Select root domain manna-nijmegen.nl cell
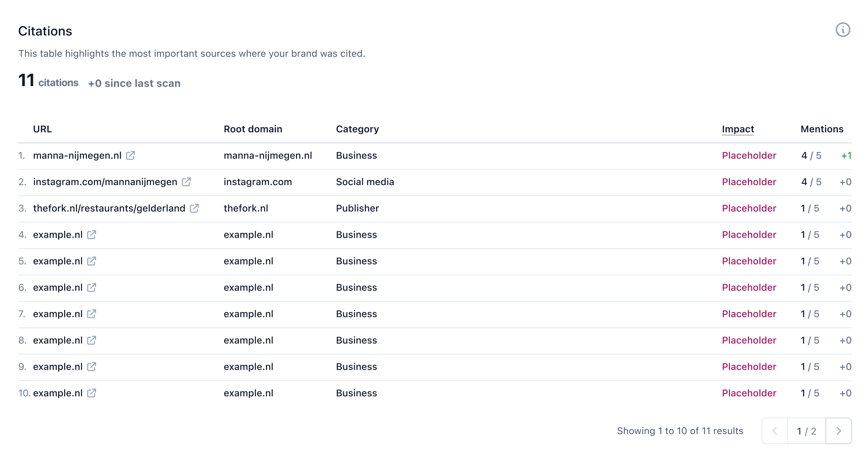868x460 pixels. 268,155
